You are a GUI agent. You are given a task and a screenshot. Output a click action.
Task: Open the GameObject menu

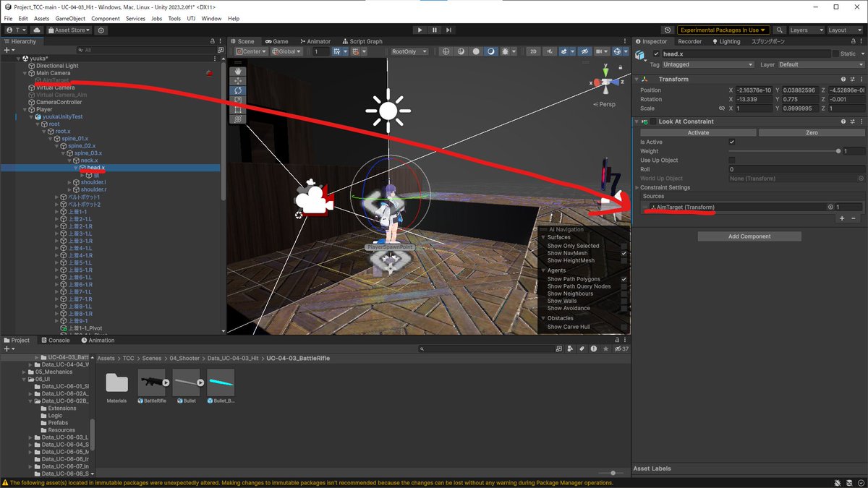(x=69, y=18)
